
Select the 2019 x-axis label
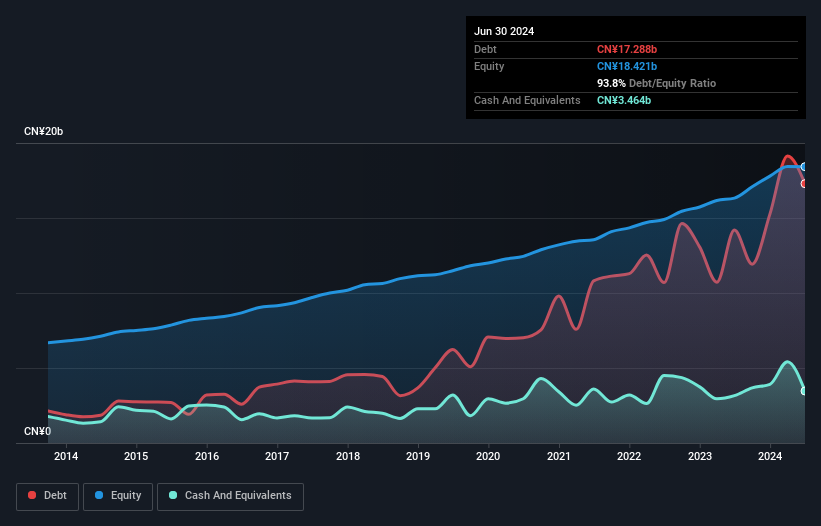tap(418, 456)
